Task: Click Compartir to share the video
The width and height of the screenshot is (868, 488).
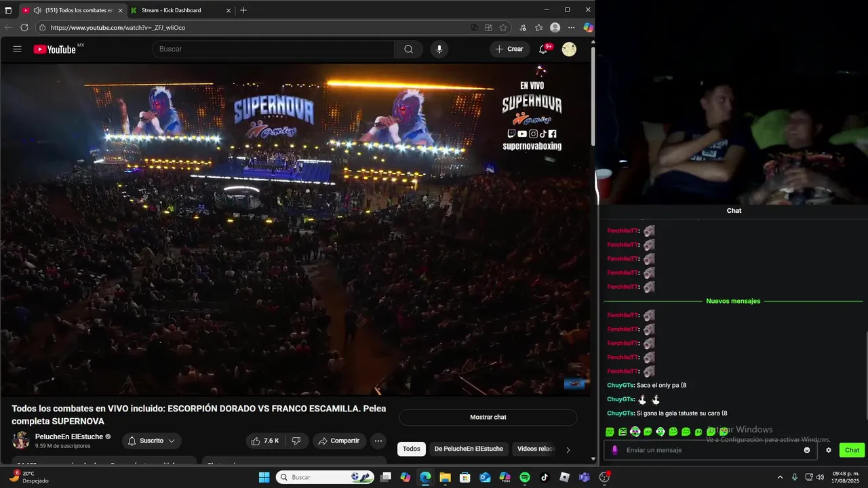Action: (339, 441)
